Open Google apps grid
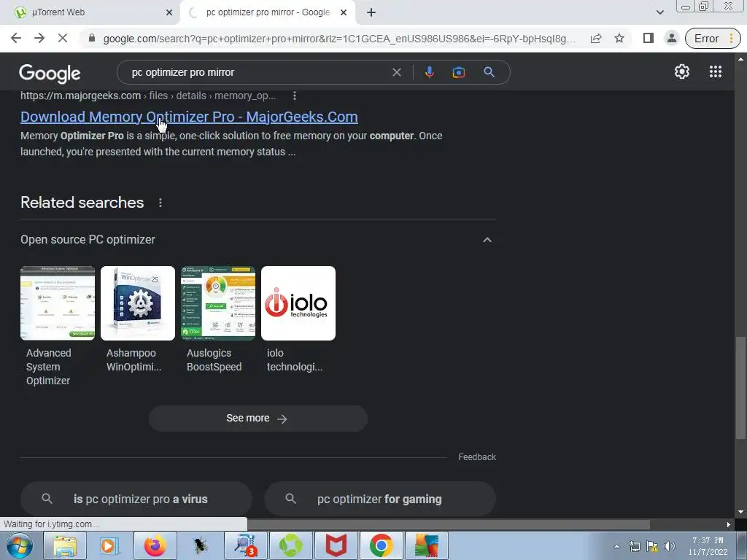Screen dimensions: 747x560 point(716,71)
